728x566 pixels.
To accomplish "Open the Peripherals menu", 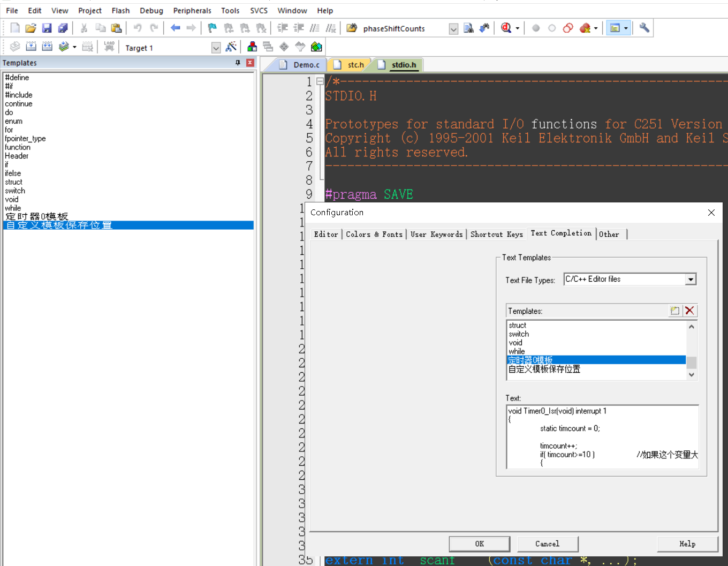I will [192, 10].
